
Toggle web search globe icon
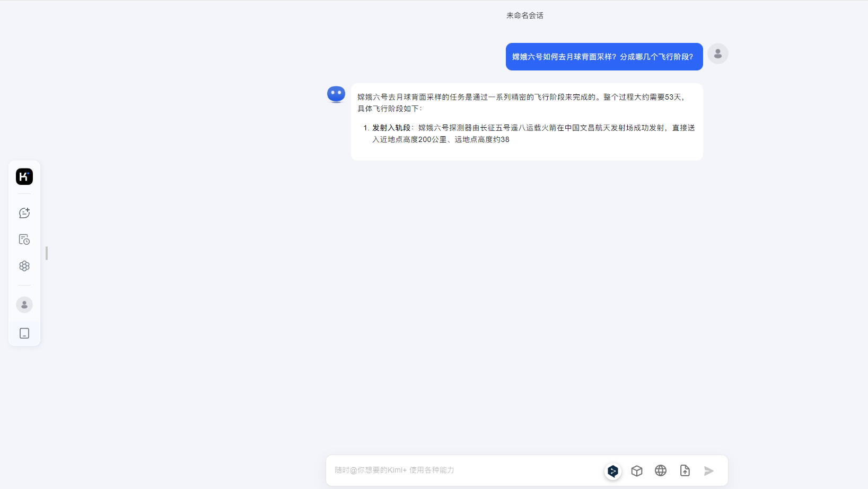pos(661,470)
